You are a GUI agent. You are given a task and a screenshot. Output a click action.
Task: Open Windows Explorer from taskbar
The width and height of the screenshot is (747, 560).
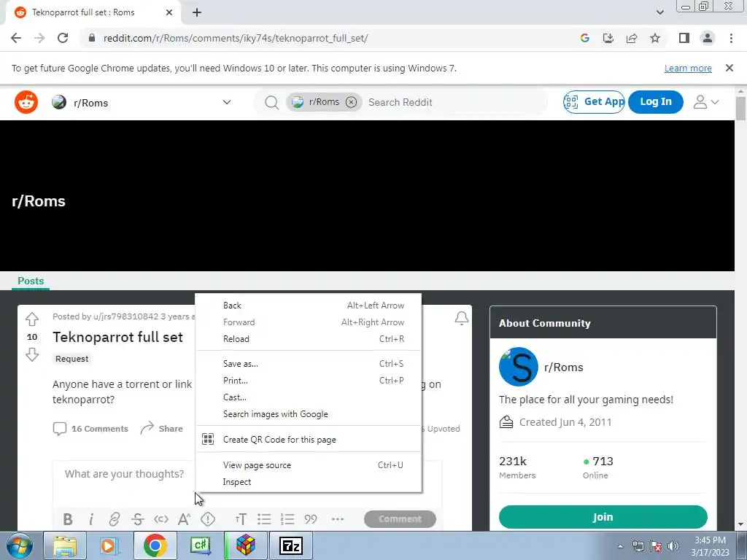[65, 546]
